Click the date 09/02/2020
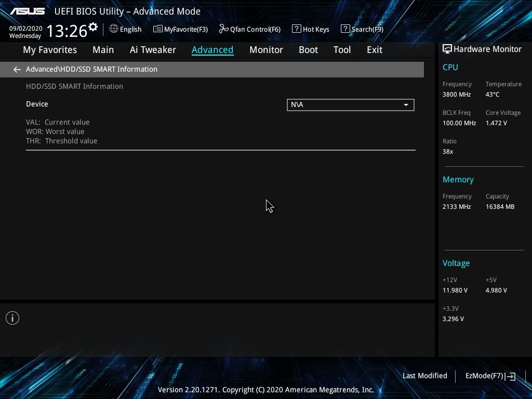This screenshot has height=399, width=532. (26, 29)
